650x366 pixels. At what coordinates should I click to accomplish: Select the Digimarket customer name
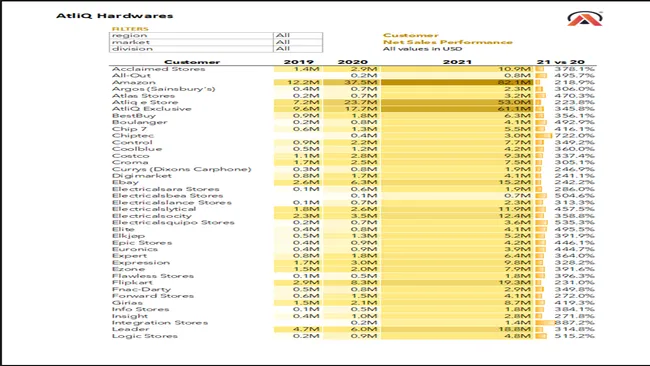tap(142, 176)
